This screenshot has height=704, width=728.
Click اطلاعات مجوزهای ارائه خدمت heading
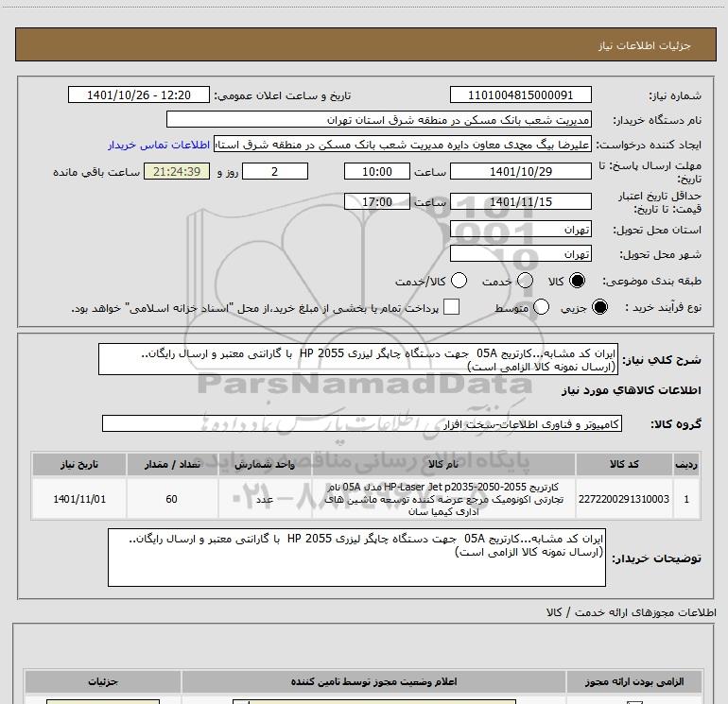631,612
